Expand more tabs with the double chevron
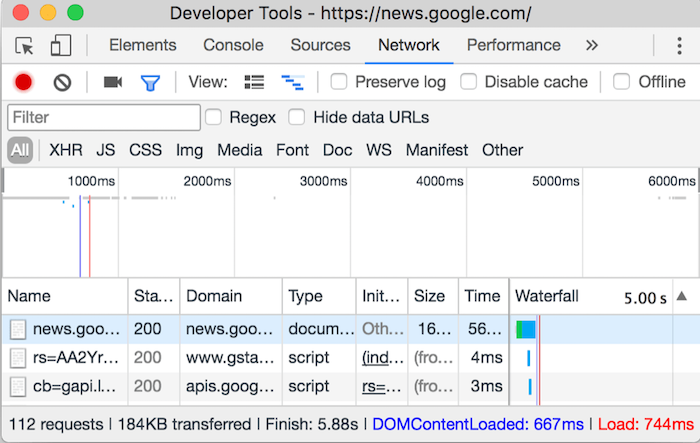 (592, 45)
